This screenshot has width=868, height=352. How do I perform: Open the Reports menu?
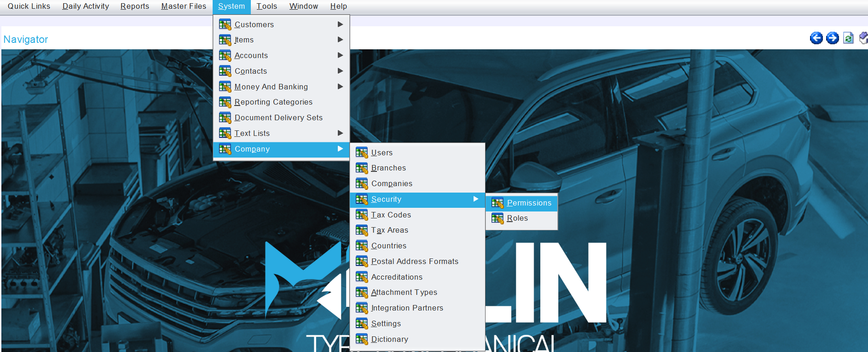pos(135,6)
